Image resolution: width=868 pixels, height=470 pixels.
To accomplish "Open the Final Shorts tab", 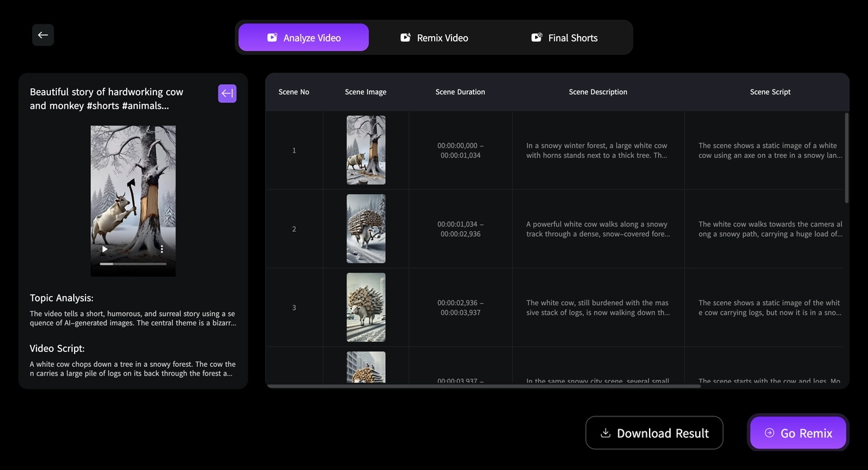I will [x=564, y=37].
